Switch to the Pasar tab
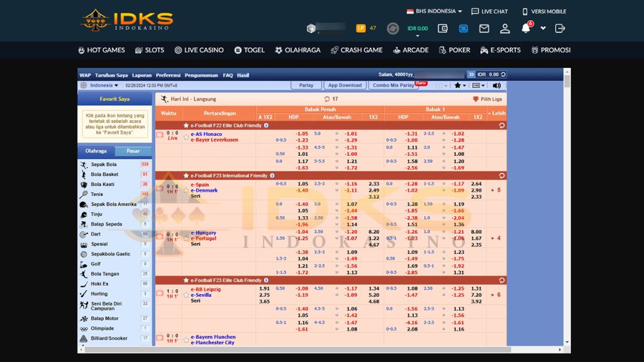 (x=133, y=151)
